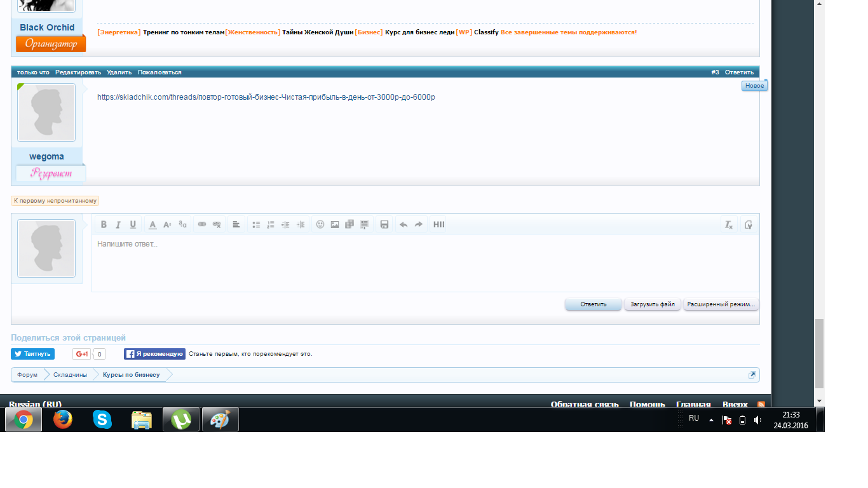Image resolution: width=868 pixels, height=488 pixels.
Task: Open the text alignment dropdown
Action: (x=236, y=224)
